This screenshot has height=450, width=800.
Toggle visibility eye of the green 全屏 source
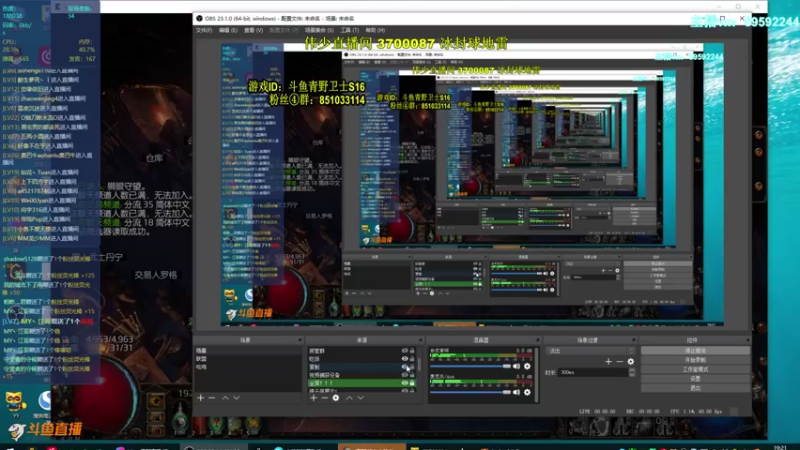405,383
